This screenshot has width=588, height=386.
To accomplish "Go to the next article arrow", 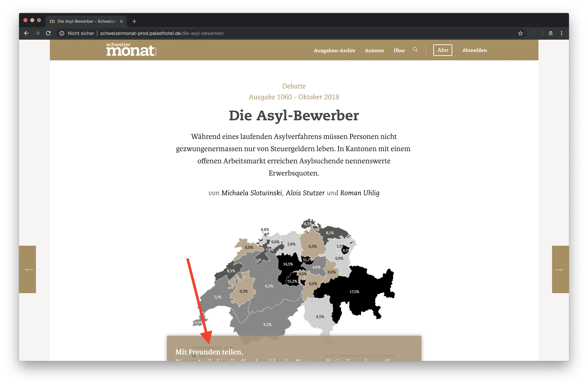I will pyautogui.click(x=560, y=270).
